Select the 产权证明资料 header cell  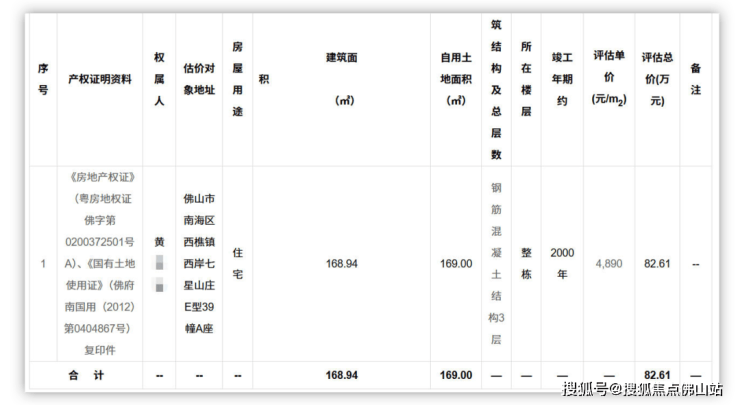99,79
